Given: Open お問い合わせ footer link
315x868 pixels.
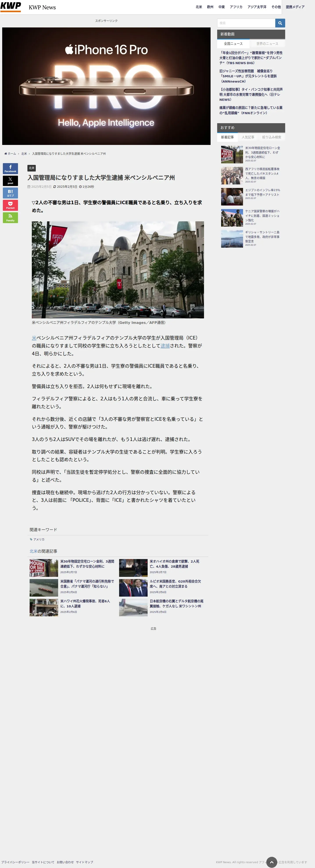Looking at the screenshot, I should (65, 862).
